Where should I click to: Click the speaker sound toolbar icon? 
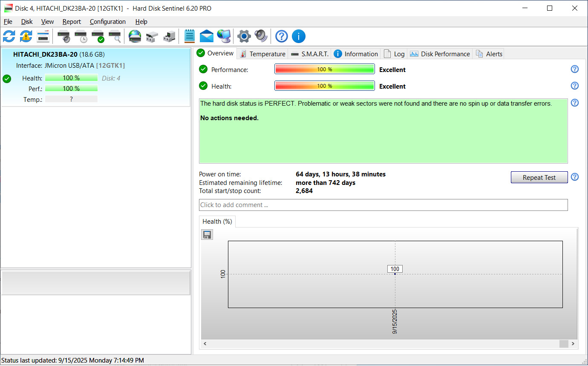click(261, 36)
